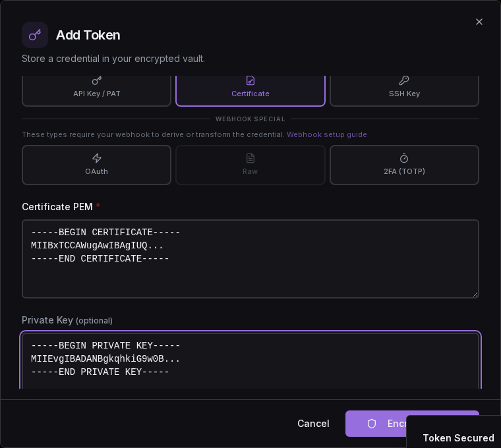Screen dimensions: 501x448
Task: Focus the Certificate PEM text area
Action: 250,259
